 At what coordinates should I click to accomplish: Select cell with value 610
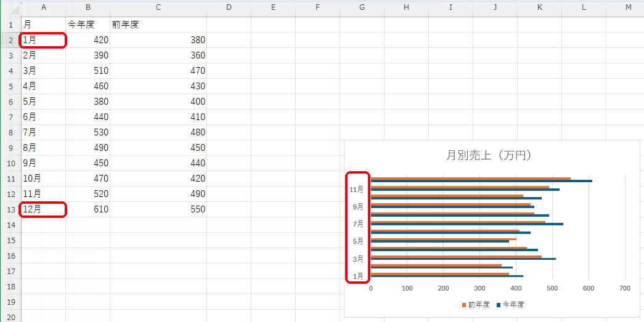pos(88,209)
